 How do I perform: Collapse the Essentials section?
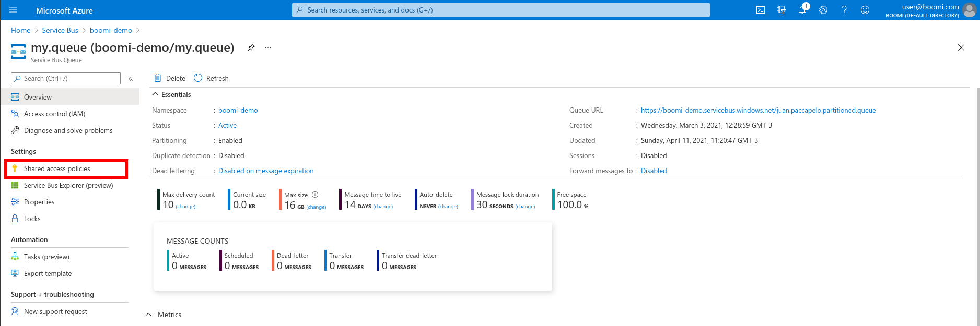point(155,94)
